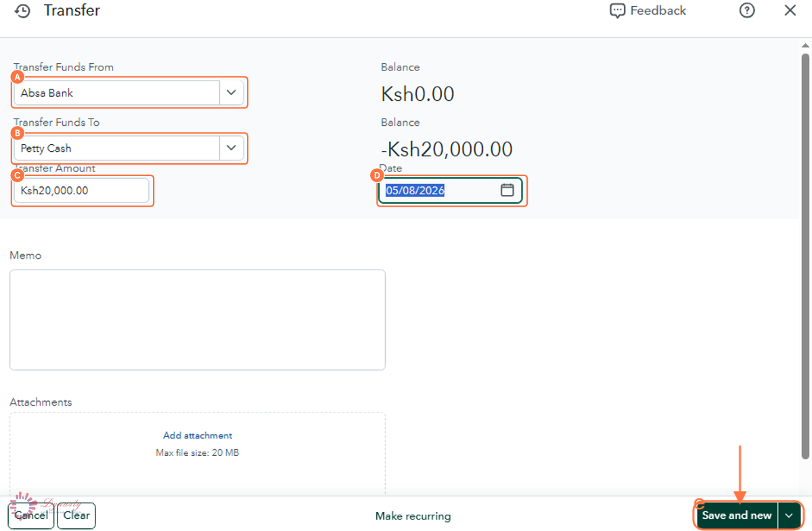
Task: Click the Add attachment link
Action: 198,436
